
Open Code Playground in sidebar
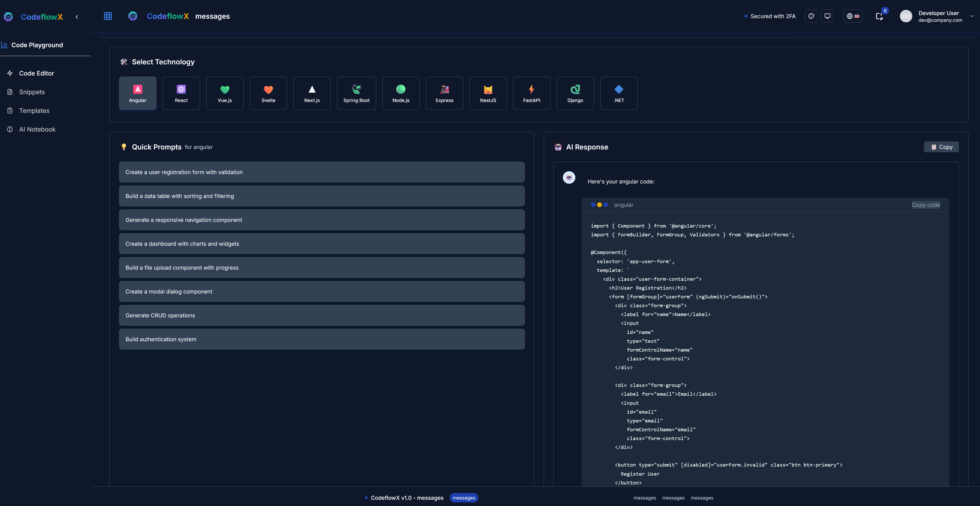(x=37, y=45)
